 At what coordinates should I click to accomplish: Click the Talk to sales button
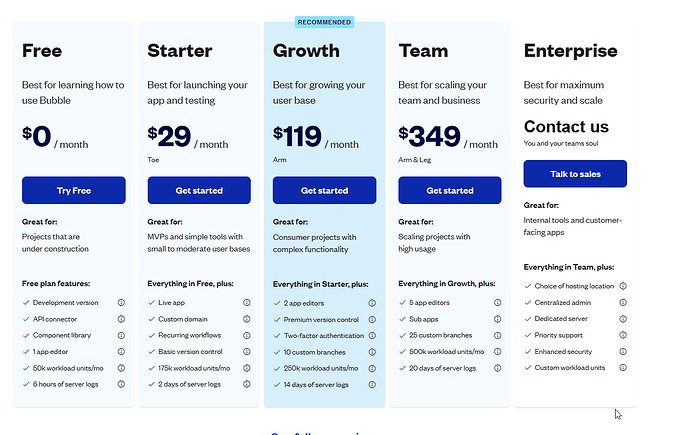click(575, 174)
